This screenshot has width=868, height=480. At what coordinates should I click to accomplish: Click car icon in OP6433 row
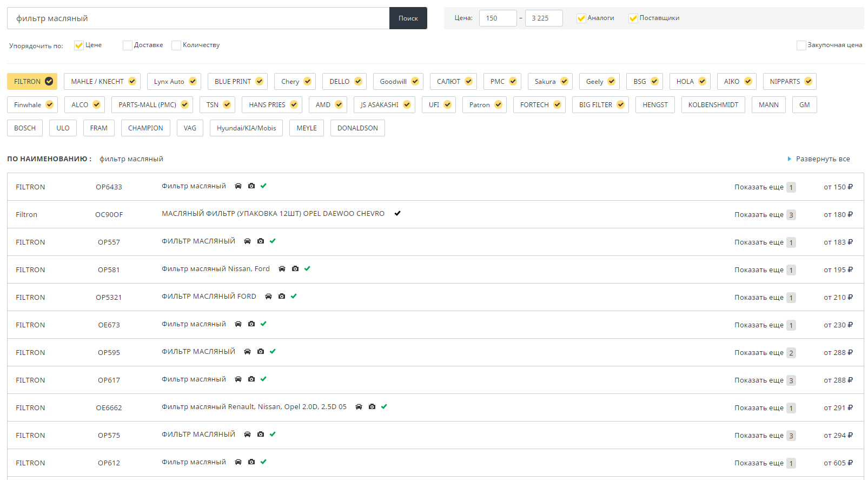(x=238, y=186)
